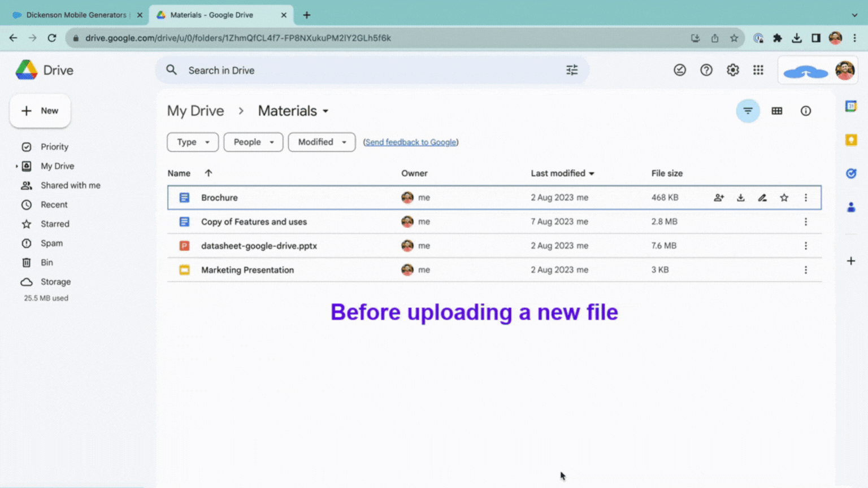Rename Brochure using the pencil icon
This screenshot has width=868, height=488.
(x=762, y=198)
